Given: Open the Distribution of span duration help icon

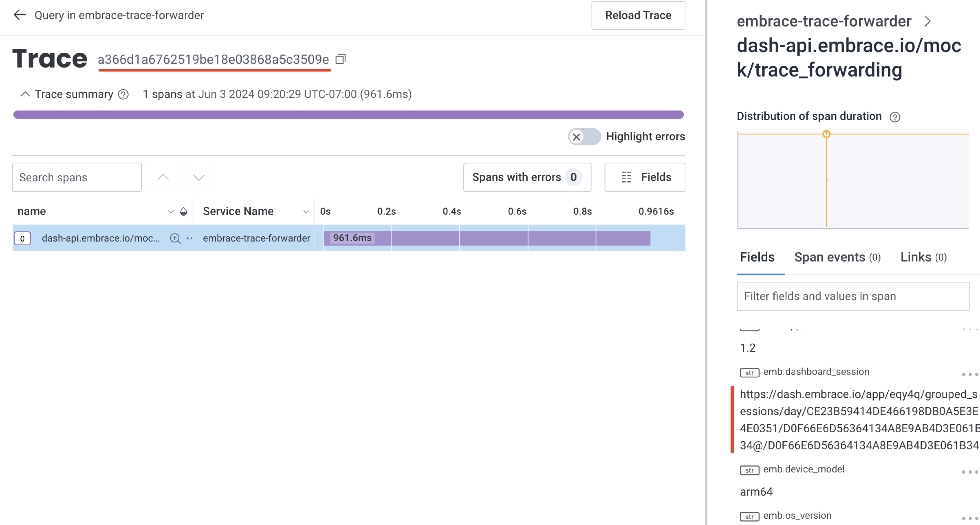Looking at the screenshot, I should click(895, 117).
